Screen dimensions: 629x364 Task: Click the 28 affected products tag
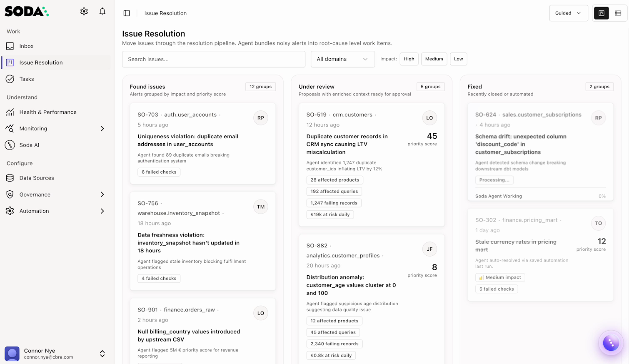click(335, 180)
